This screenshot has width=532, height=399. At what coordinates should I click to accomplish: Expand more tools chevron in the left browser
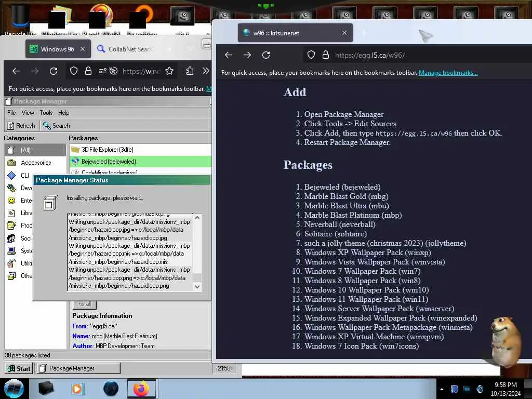click(x=206, y=71)
